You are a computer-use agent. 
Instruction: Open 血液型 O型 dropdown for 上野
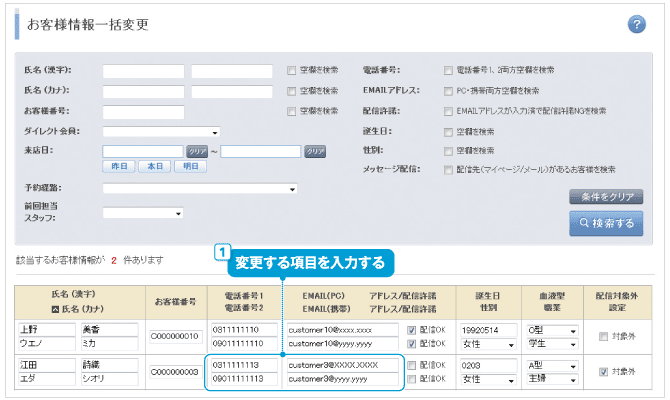coord(552,330)
